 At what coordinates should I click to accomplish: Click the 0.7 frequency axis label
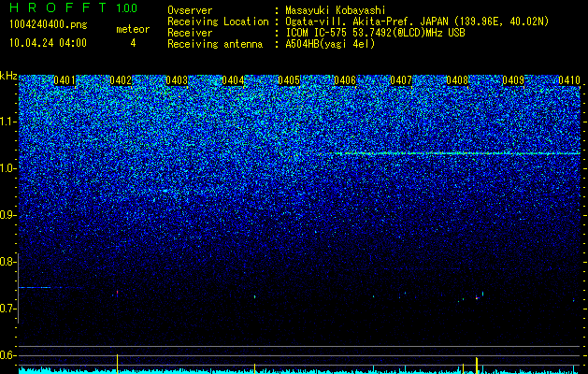click(x=7, y=309)
